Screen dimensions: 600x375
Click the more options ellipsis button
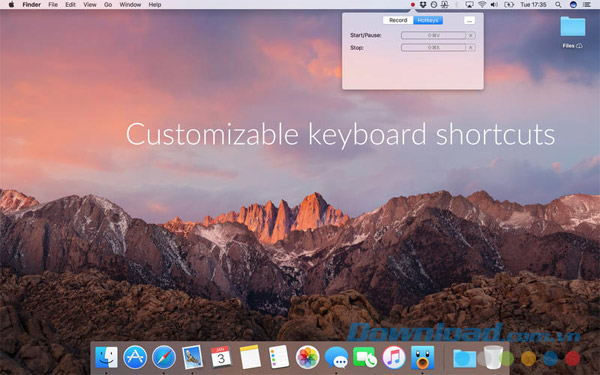pos(469,20)
